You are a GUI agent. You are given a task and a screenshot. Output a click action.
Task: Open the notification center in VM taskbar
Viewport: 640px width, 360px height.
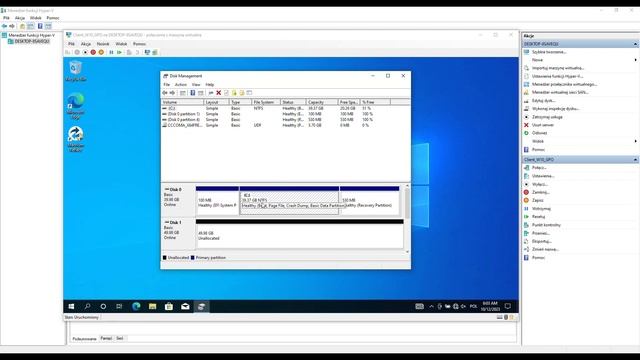[x=508, y=306]
